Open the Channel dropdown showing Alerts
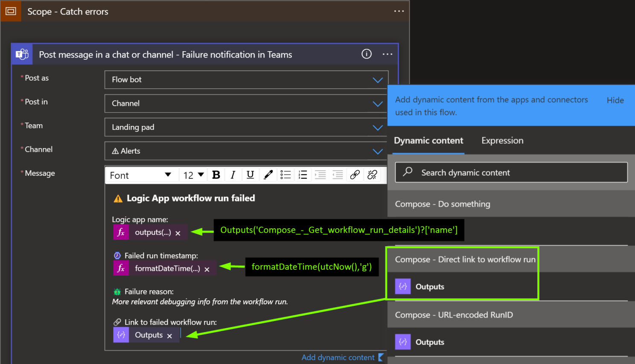Screen dimensions: 635x364 pyautogui.click(x=377, y=151)
